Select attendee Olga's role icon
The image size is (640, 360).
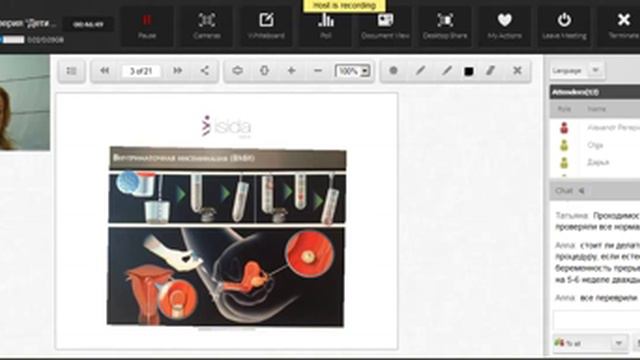pyautogui.click(x=564, y=145)
